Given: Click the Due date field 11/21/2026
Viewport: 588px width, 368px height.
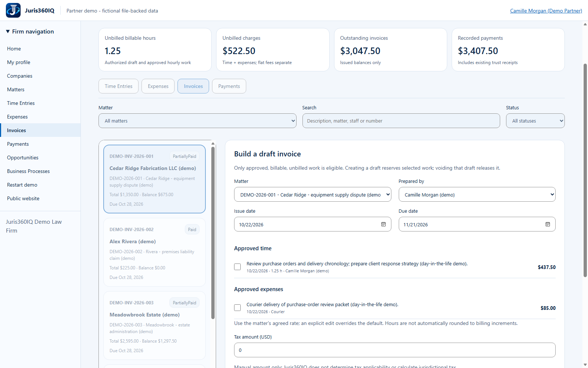Looking at the screenshot, I should [x=477, y=224].
